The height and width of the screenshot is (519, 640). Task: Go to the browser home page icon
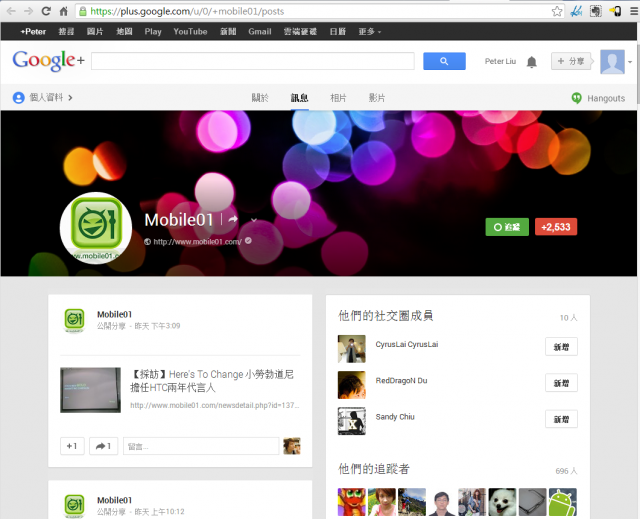[x=64, y=11]
